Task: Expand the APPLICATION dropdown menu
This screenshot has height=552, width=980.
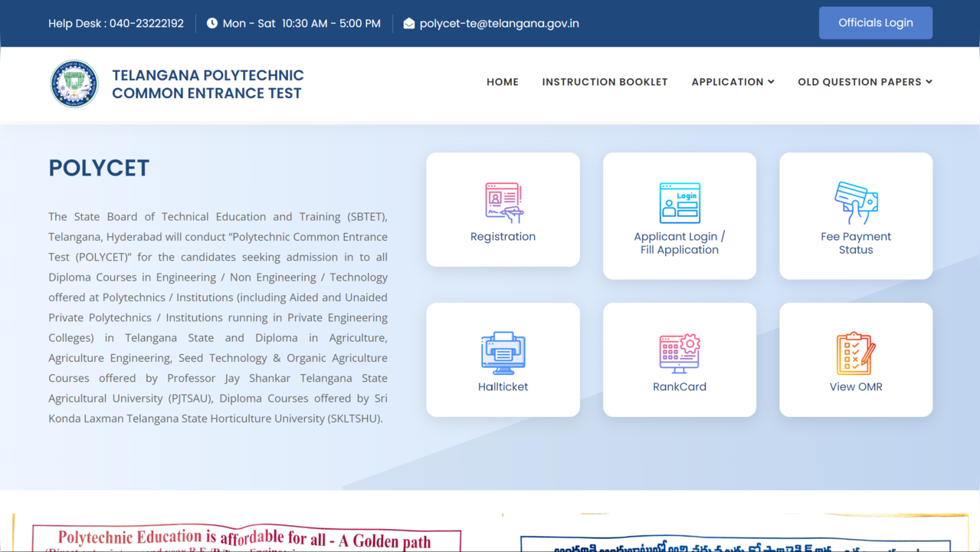Action: point(727,81)
